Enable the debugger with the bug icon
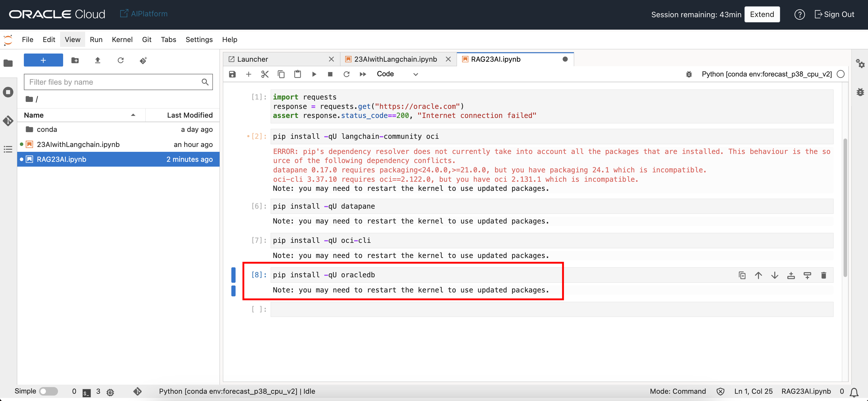 (689, 74)
